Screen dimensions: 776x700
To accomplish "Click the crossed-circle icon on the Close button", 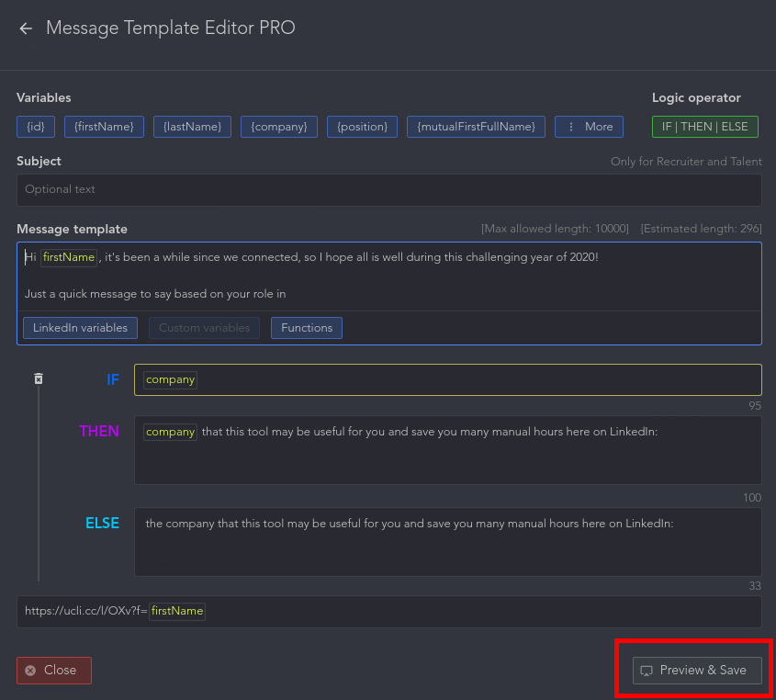I will [32, 671].
